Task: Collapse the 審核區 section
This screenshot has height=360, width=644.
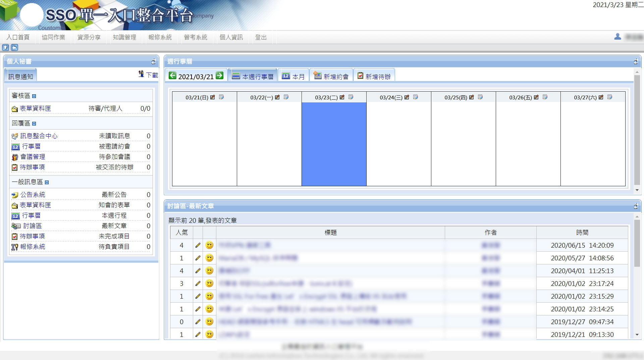Action: tap(34, 96)
